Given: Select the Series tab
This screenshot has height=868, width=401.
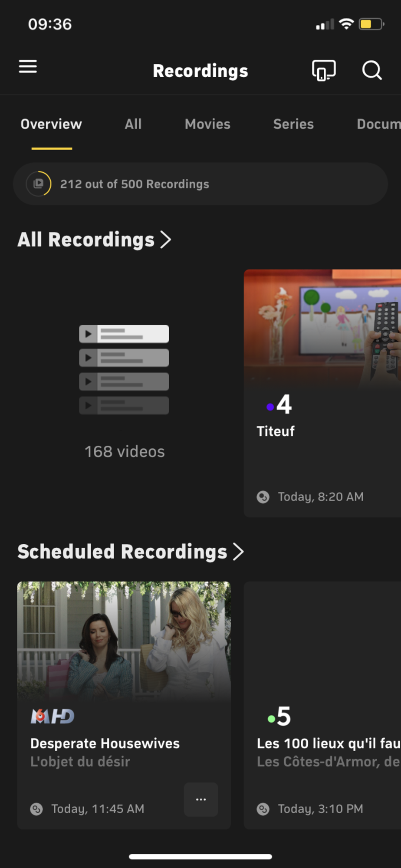Looking at the screenshot, I should (293, 124).
